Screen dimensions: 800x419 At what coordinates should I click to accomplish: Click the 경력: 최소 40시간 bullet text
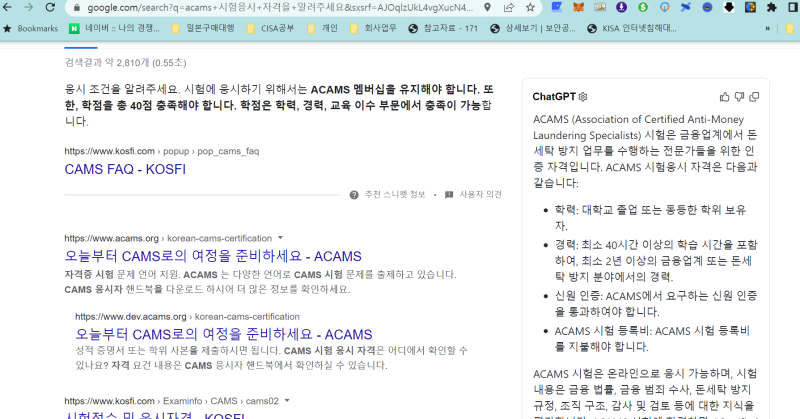coord(656,261)
